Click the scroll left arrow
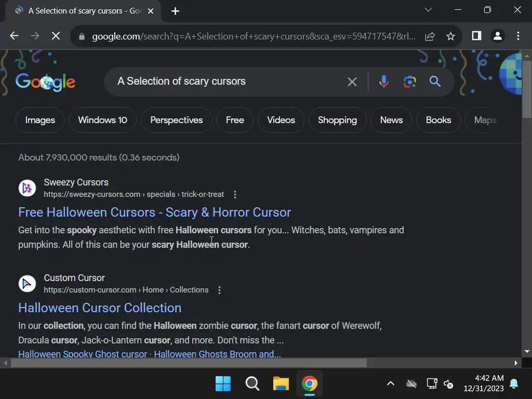This screenshot has height=399, width=532. [x=5, y=363]
